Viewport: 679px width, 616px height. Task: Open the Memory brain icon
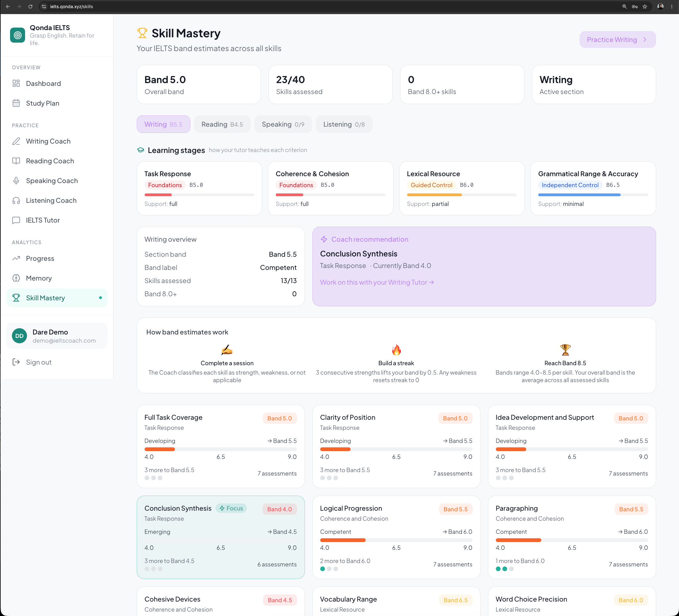(x=16, y=278)
